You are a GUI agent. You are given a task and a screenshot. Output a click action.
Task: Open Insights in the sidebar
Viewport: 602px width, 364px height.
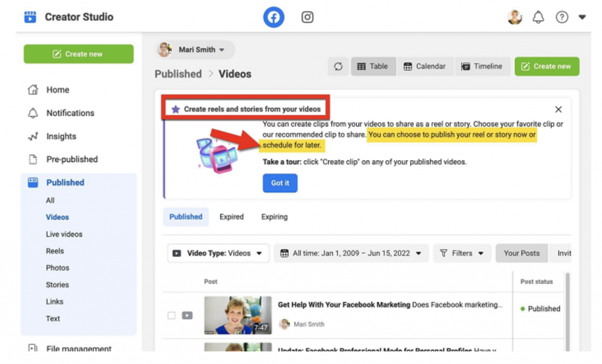pos(61,136)
